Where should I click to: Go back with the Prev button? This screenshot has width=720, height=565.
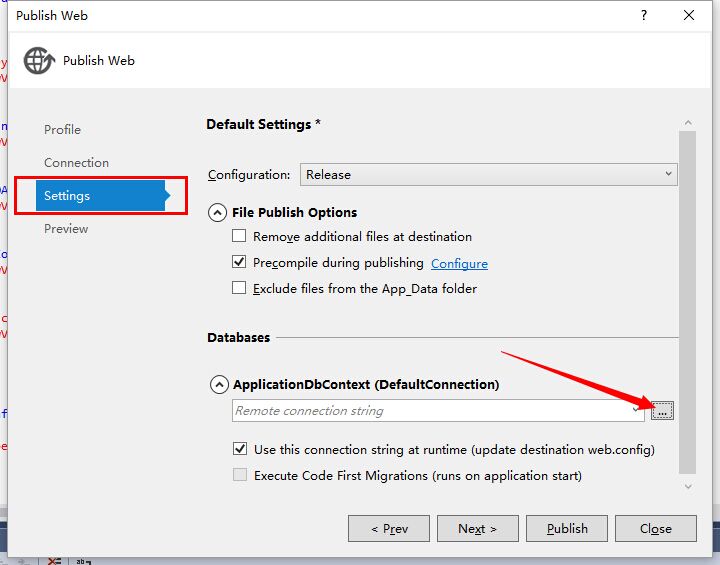click(x=388, y=528)
